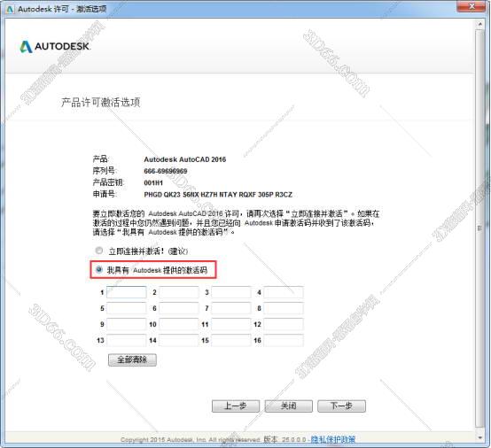
Task: Click request code 'PHGD QK23 S6NX HZ7H NTAY RQXF 305P R3CZ'
Action: click(x=218, y=195)
